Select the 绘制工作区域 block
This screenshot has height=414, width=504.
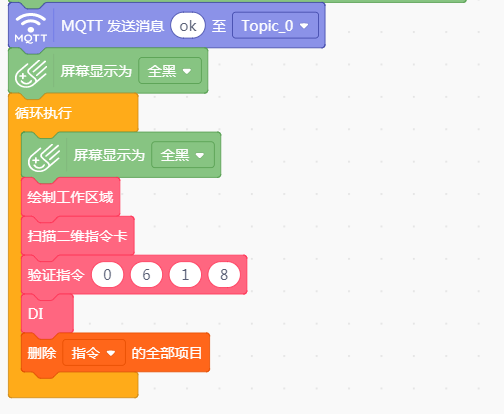[x=70, y=197]
